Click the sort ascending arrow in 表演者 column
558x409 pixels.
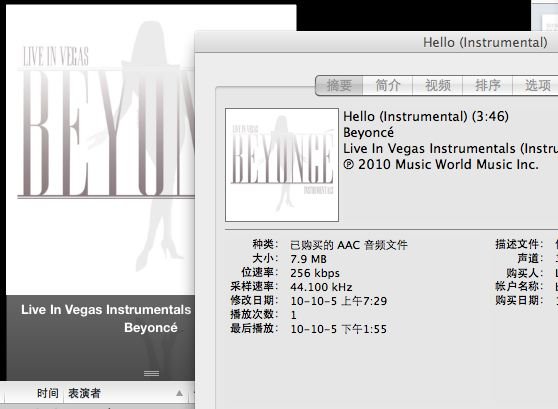(179, 393)
